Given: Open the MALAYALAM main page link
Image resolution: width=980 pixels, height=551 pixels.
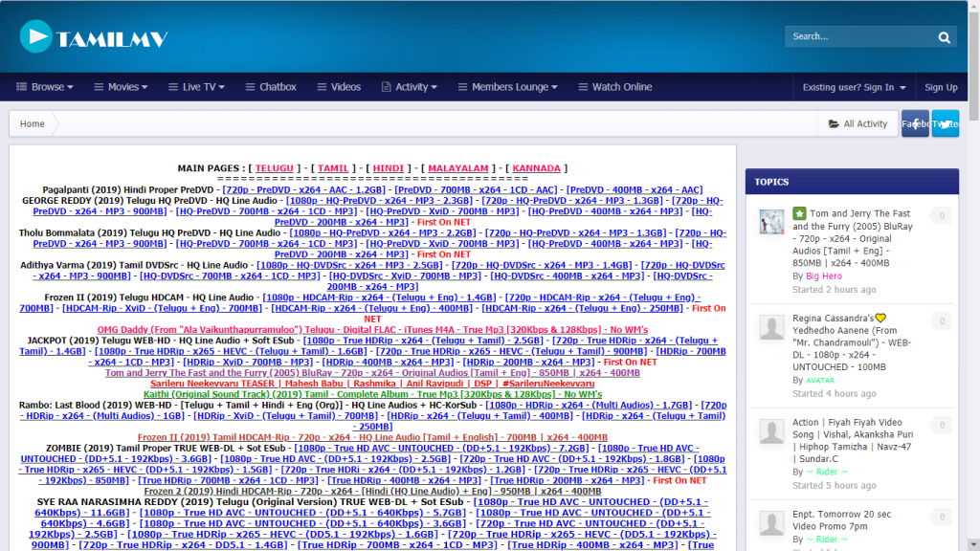Looking at the screenshot, I should click(458, 168).
